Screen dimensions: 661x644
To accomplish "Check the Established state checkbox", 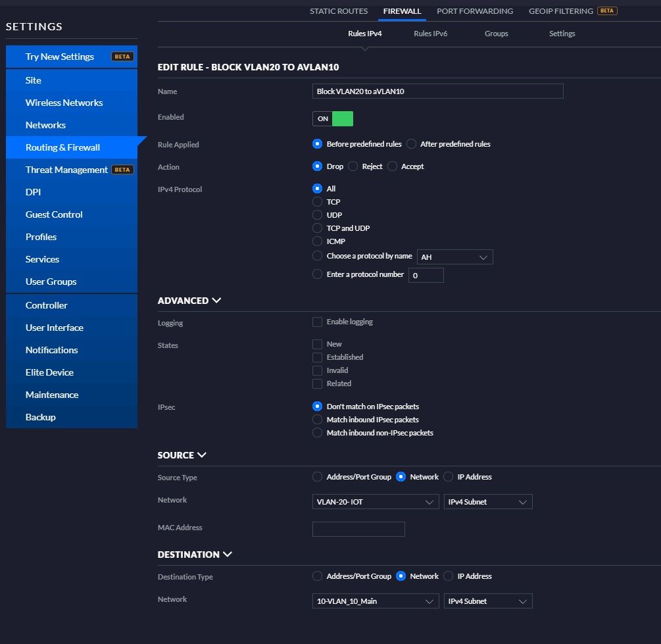I will tap(318, 357).
